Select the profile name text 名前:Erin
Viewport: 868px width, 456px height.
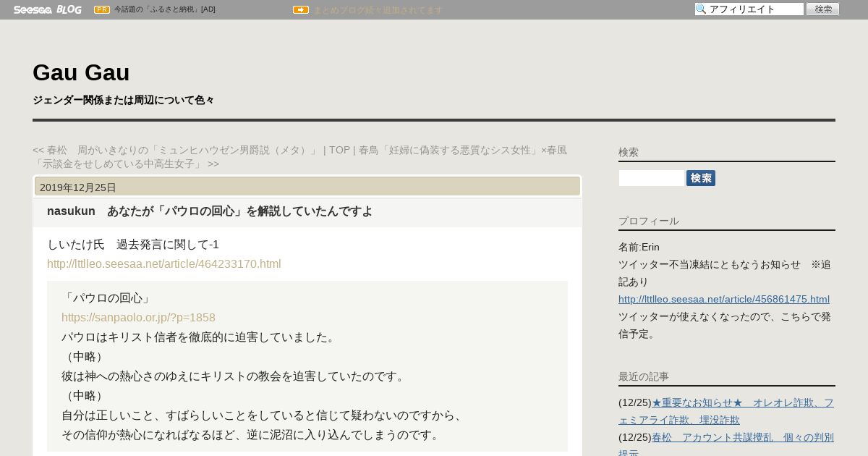[639, 247]
